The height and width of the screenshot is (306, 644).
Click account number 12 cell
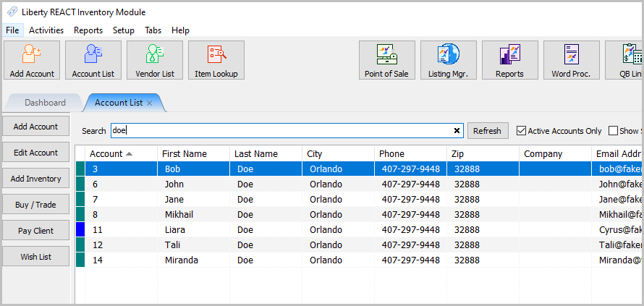point(121,245)
